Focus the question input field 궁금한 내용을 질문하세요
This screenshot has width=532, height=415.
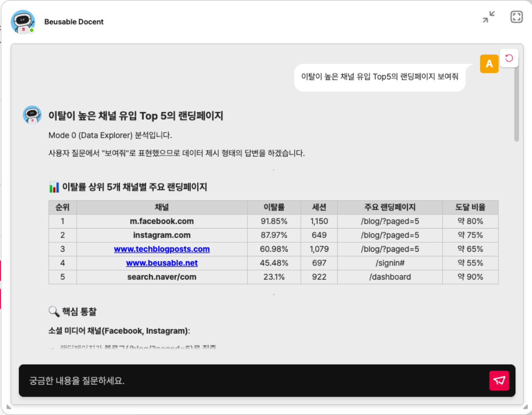click(254, 380)
